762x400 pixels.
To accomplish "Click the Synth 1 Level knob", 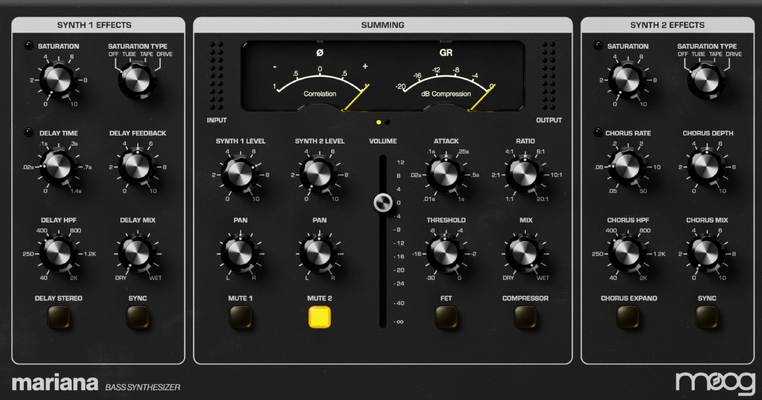I will click(x=240, y=174).
